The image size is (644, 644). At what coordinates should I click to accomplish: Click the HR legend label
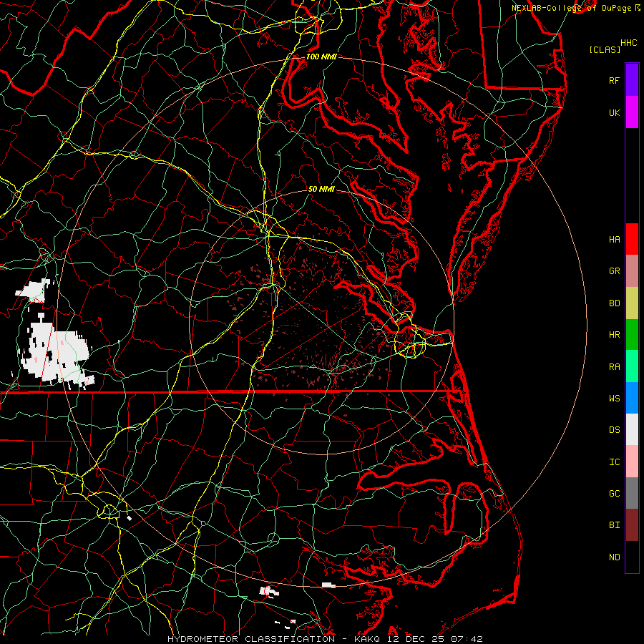coord(614,335)
